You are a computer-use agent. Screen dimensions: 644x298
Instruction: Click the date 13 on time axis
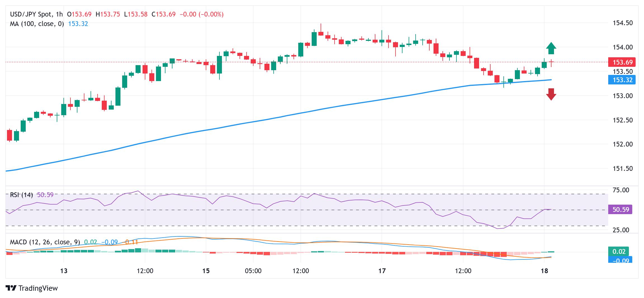64,271
